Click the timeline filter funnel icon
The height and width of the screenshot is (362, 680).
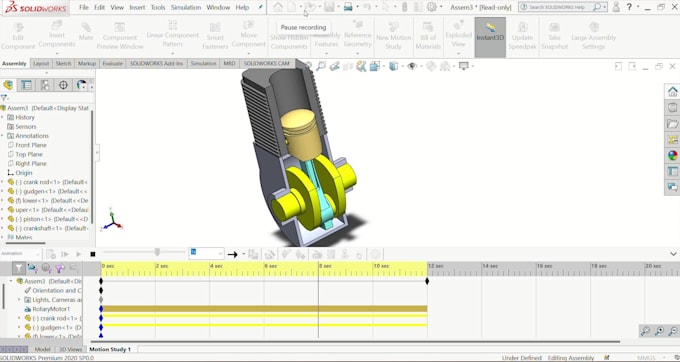coord(19,268)
